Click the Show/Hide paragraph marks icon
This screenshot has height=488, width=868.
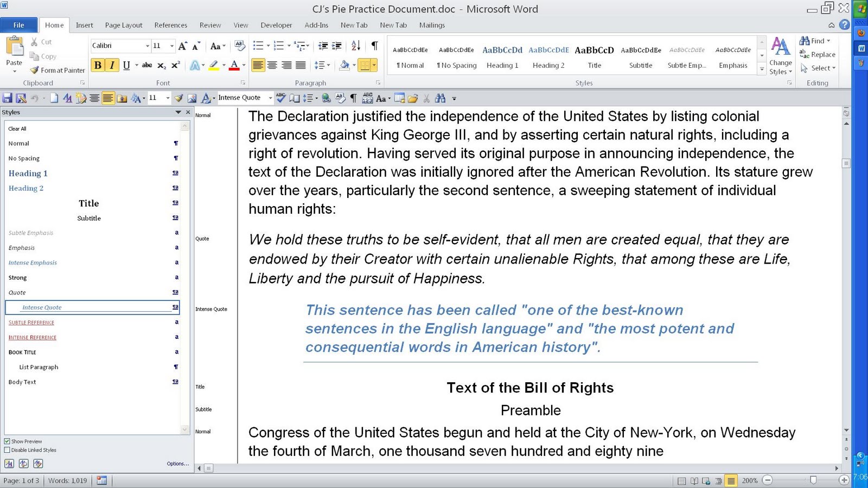click(374, 46)
